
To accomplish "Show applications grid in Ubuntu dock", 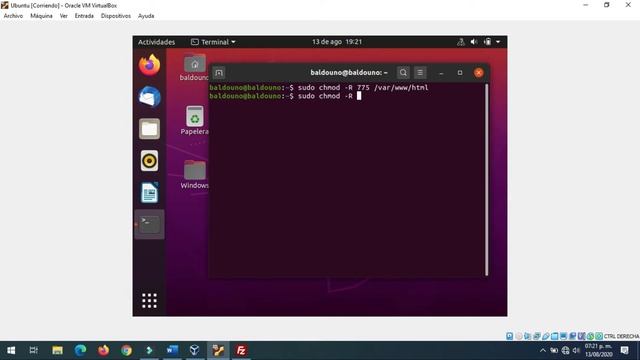I will point(149,301).
